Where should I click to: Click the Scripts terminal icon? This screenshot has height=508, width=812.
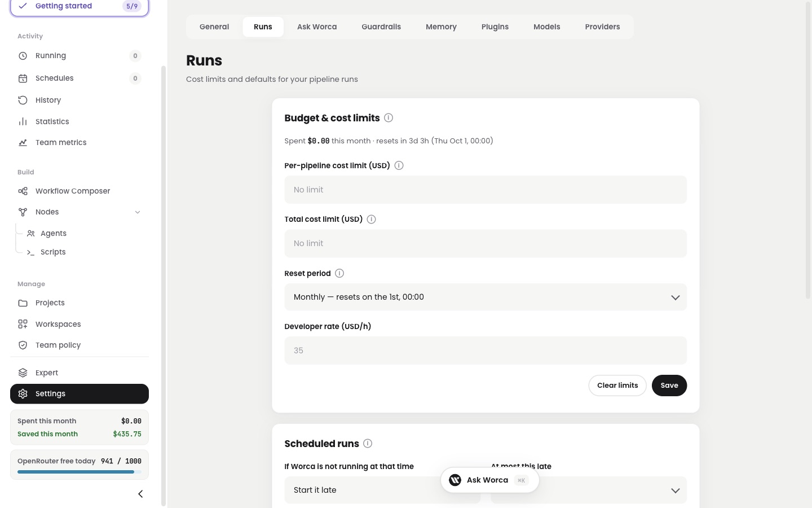tap(31, 252)
